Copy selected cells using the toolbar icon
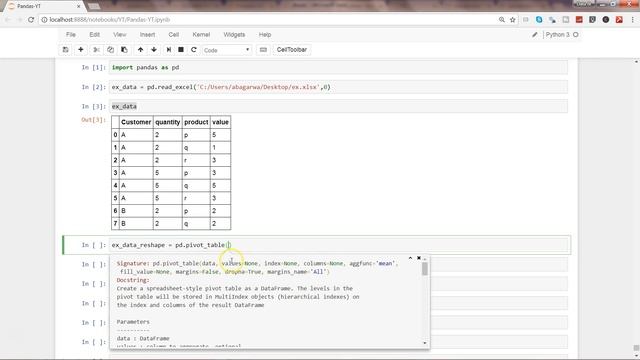 click(x=111, y=50)
